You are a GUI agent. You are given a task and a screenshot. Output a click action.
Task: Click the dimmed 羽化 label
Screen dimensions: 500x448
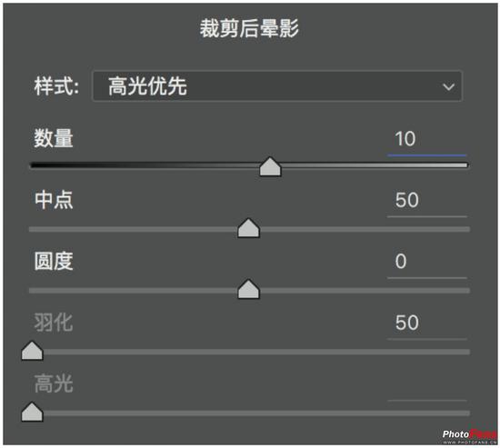pos(54,323)
